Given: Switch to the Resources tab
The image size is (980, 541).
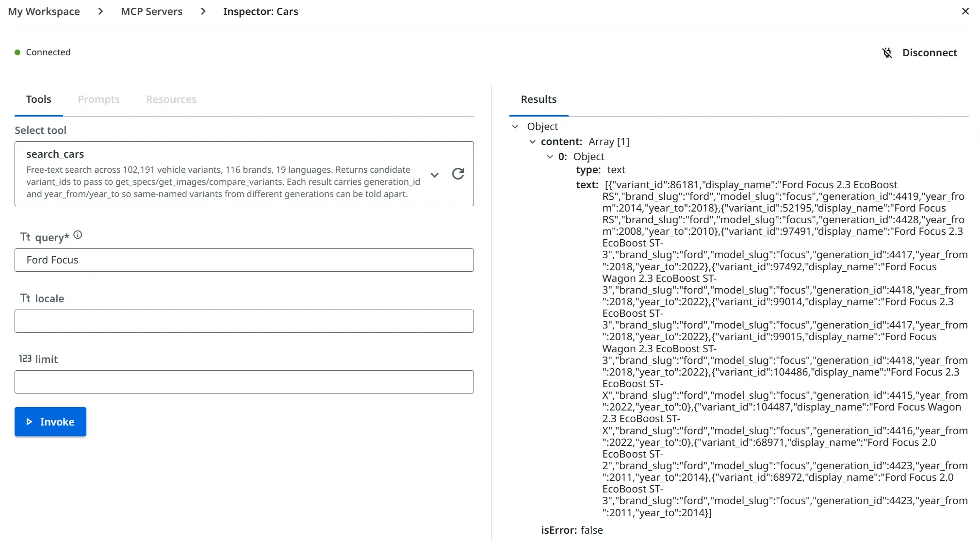Looking at the screenshot, I should click(x=171, y=99).
